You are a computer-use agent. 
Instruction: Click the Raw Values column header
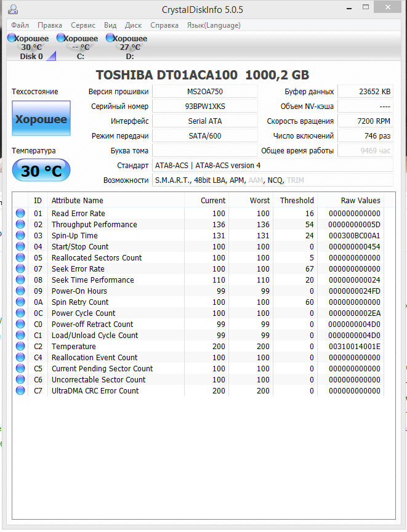pos(351,201)
